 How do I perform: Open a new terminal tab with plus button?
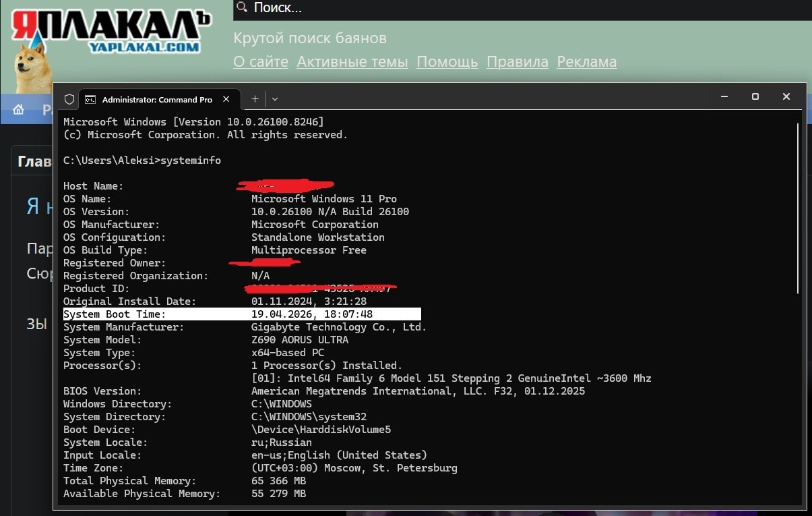tap(255, 98)
